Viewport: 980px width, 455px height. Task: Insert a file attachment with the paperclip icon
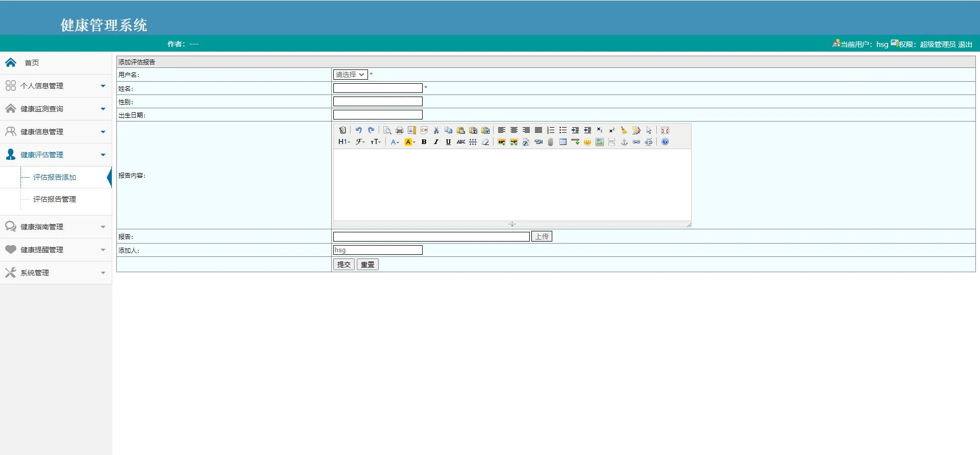click(551, 142)
